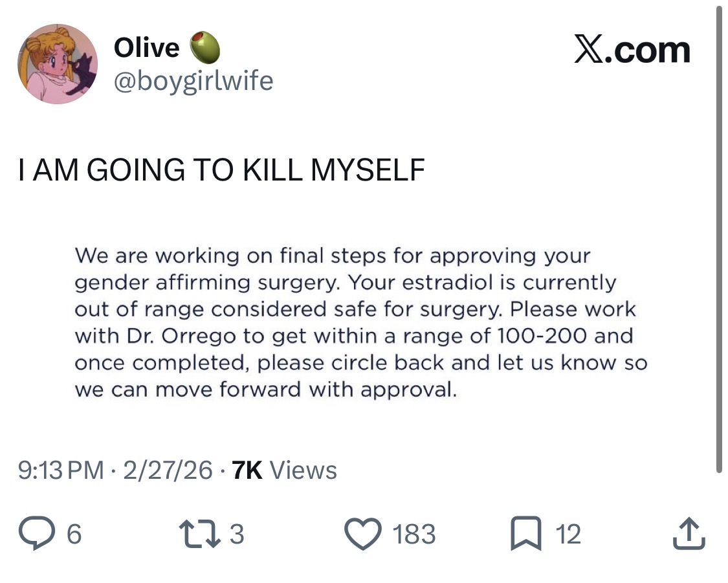
Task: Click the 2/27/26 post date
Action: tap(168, 470)
